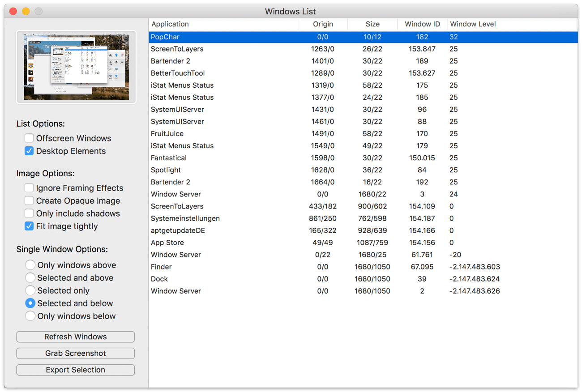Screen dimensions: 582x392
Task: Select ScreenToLayers row with origin 1263/0
Action: click(x=363, y=49)
